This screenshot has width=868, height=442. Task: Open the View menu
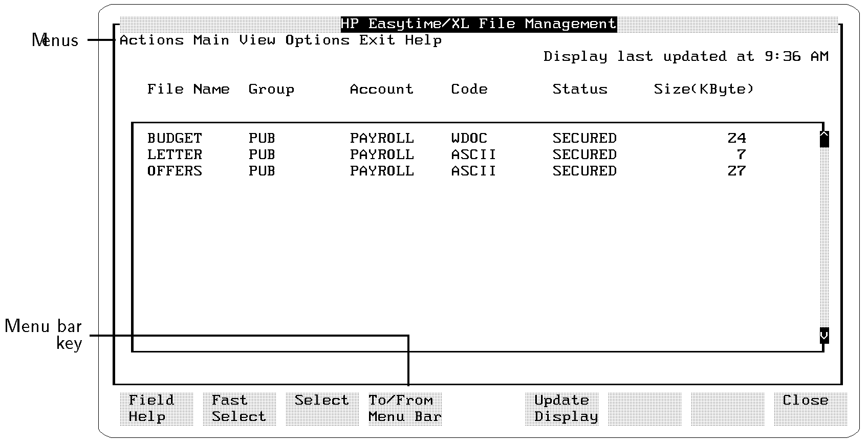tap(257, 40)
